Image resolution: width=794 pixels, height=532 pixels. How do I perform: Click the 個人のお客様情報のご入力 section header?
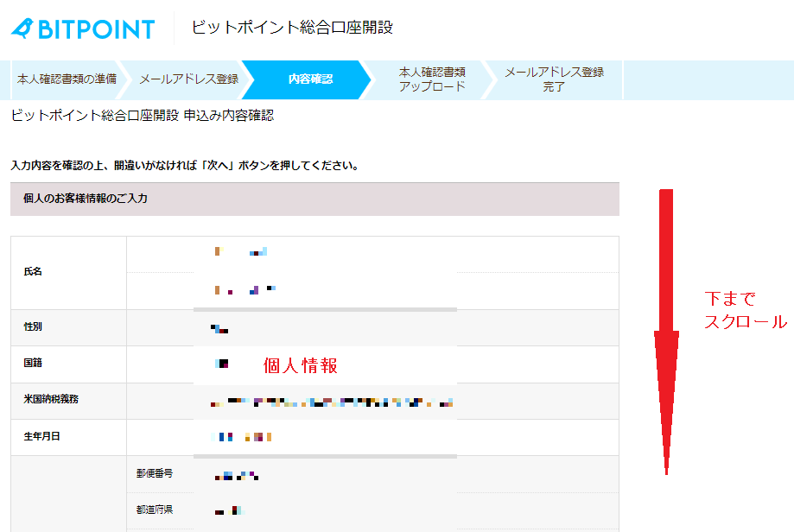pos(86,199)
